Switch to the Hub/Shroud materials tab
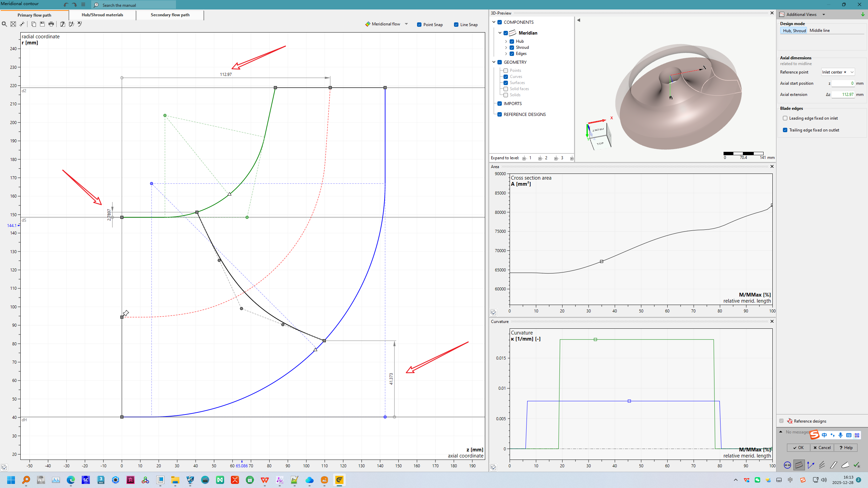This screenshot has height=488, width=868. click(x=102, y=15)
